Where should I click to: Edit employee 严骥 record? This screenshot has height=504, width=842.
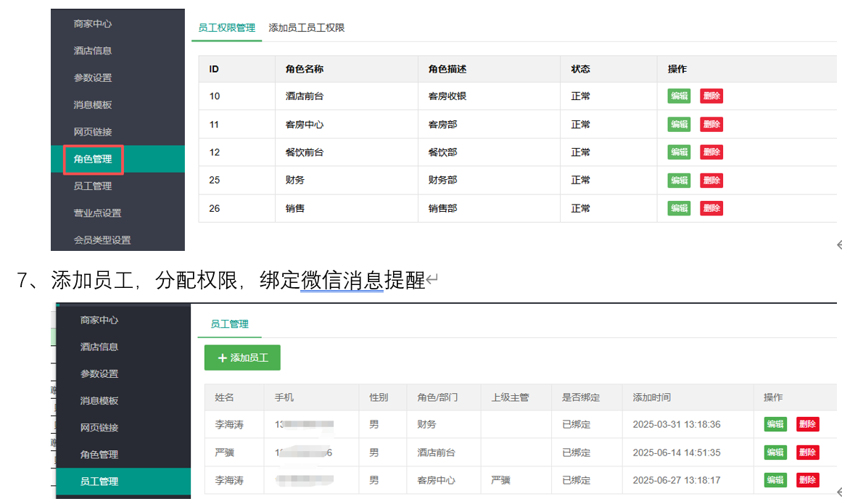tap(775, 453)
